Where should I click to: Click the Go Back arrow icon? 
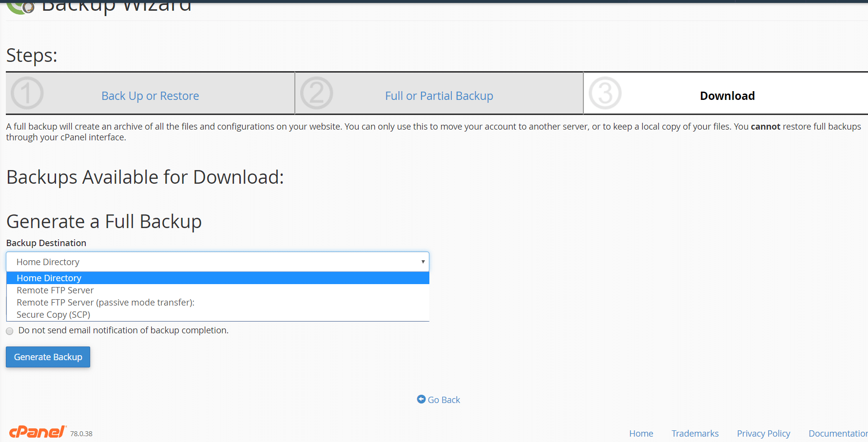[421, 399]
